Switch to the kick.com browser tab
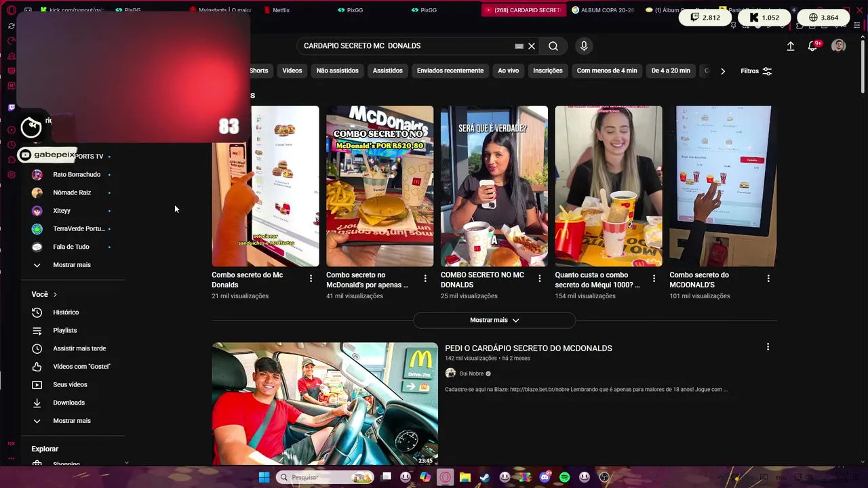Image resolution: width=868 pixels, height=488 pixels. click(x=71, y=10)
